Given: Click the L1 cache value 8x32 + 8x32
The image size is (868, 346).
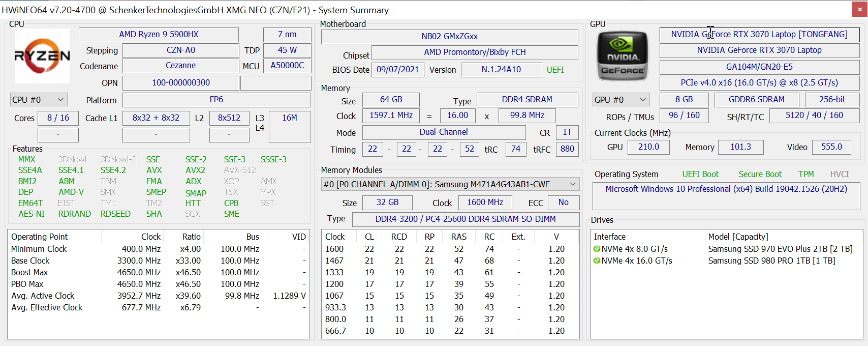Looking at the screenshot, I should 156,118.
